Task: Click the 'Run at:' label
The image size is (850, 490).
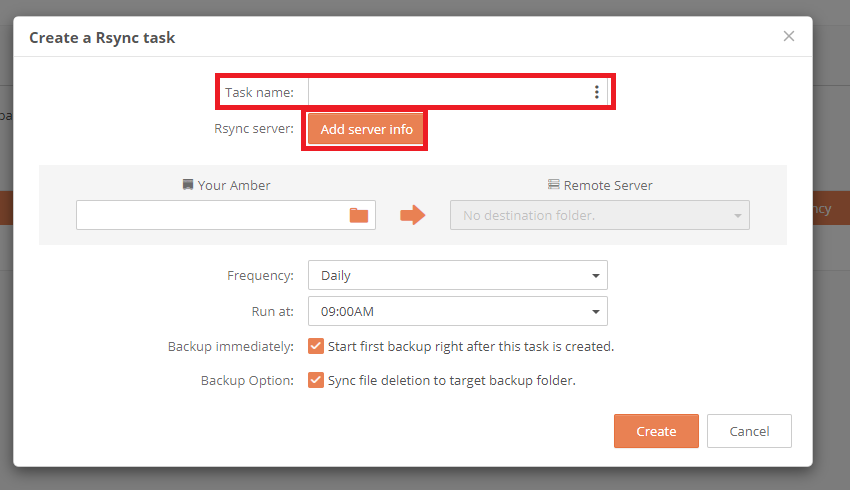Action: coord(272,312)
